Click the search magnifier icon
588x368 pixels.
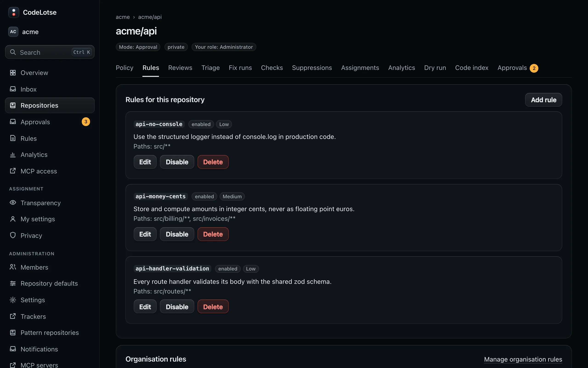click(13, 52)
